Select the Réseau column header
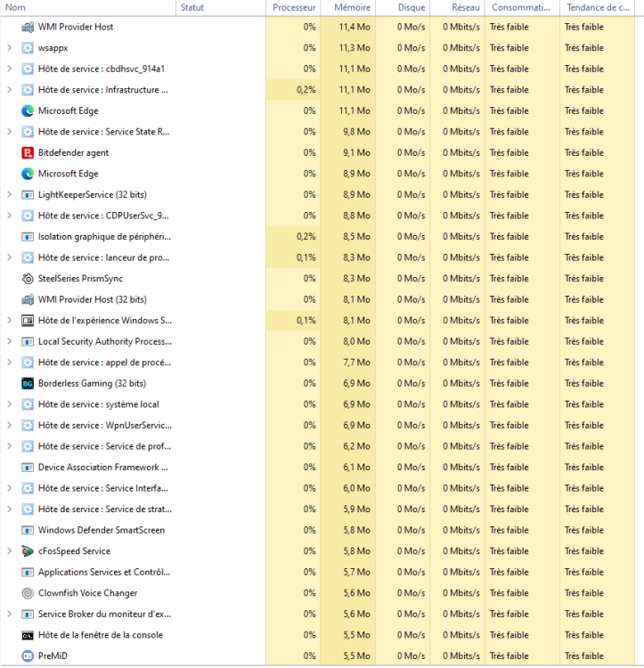 [465, 7]
